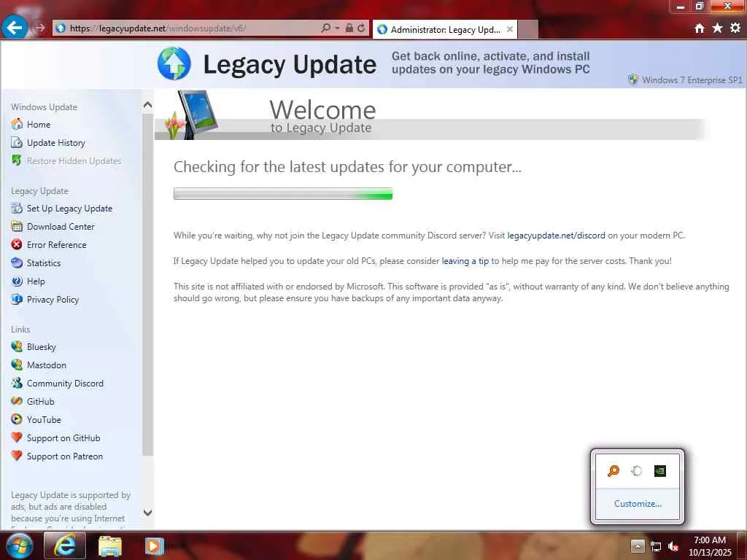Click Customize... in the tray popup
747x560 pixels.
638,503
